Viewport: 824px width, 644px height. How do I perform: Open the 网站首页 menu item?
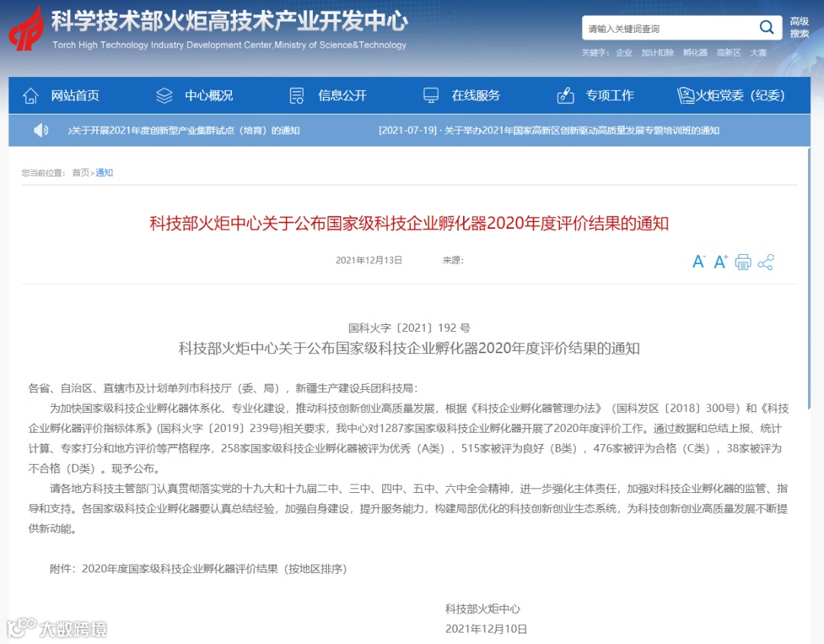(75, 95)
